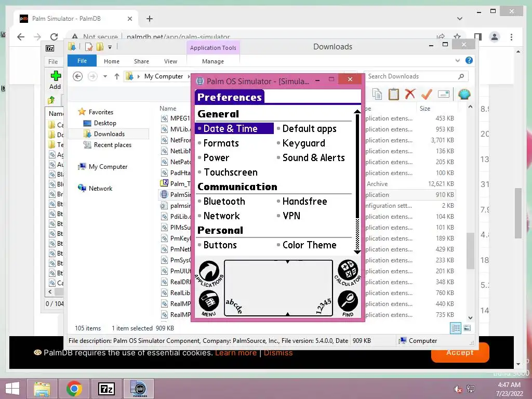Click the rename icon beside the orange checkmark
The image size is (532, 399).
point(444,94)
